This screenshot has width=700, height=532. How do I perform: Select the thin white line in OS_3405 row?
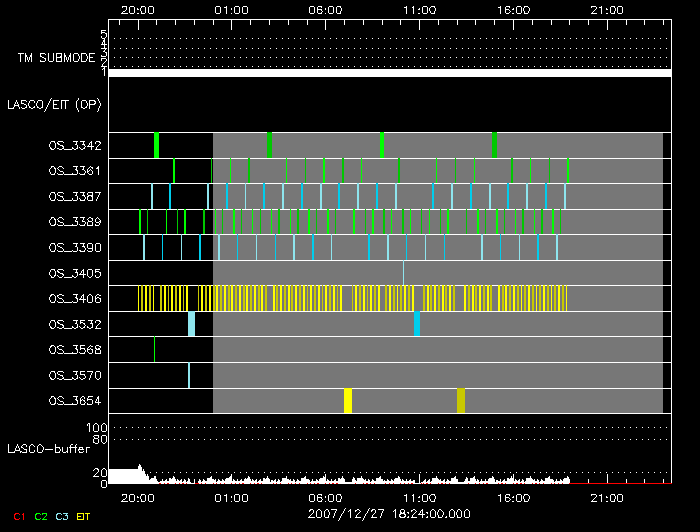tap(403, 272)
